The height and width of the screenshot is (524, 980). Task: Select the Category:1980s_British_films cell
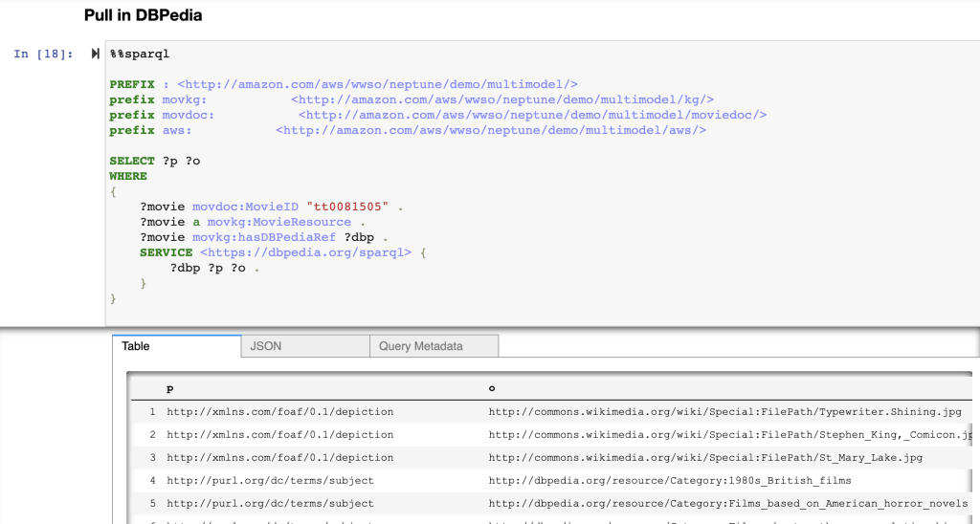click(x=670, y=480)
